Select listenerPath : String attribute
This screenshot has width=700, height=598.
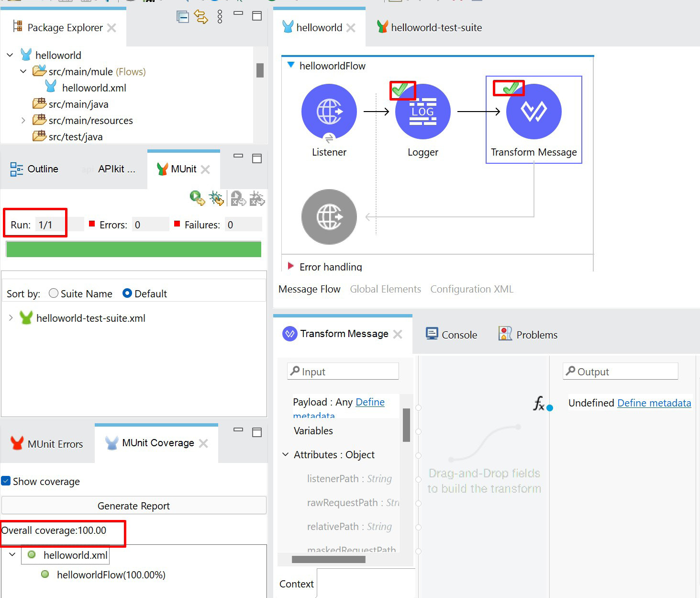[x=349, y=479]
